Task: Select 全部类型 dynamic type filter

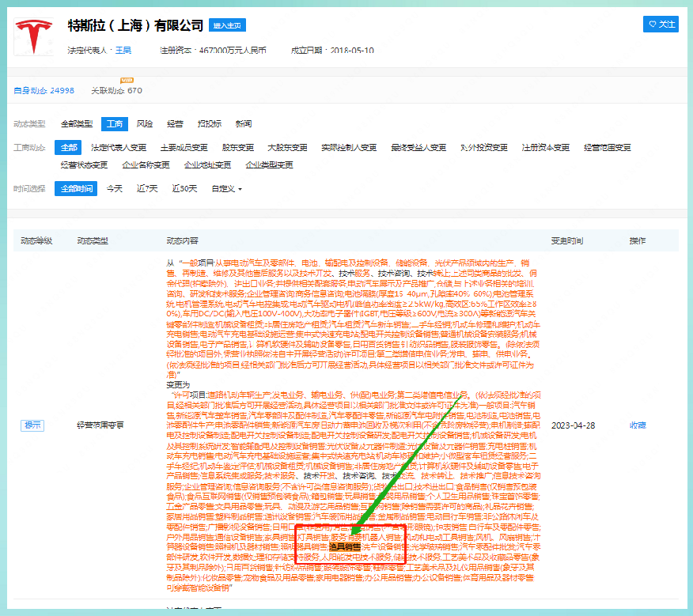Action: (x=77, y=123)
